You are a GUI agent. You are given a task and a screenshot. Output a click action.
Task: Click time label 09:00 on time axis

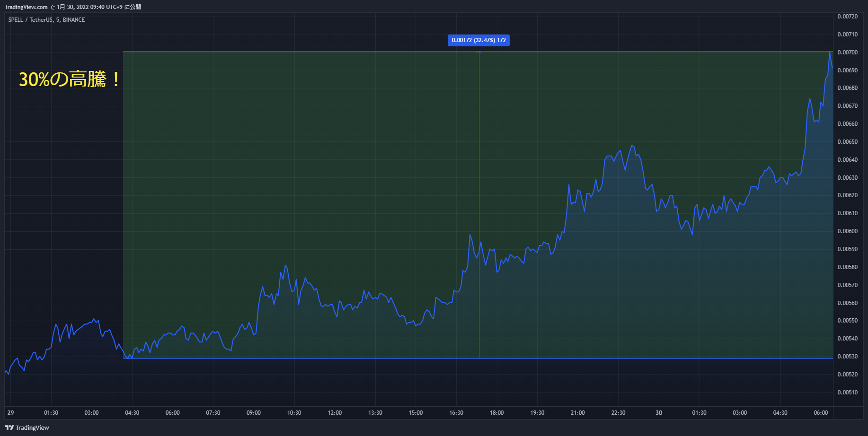(254, 413)
